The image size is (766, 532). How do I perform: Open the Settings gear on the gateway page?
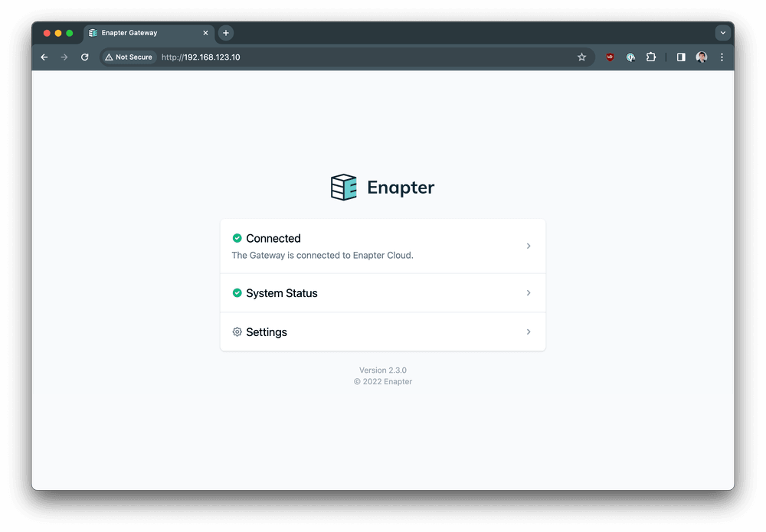point(237,331)
